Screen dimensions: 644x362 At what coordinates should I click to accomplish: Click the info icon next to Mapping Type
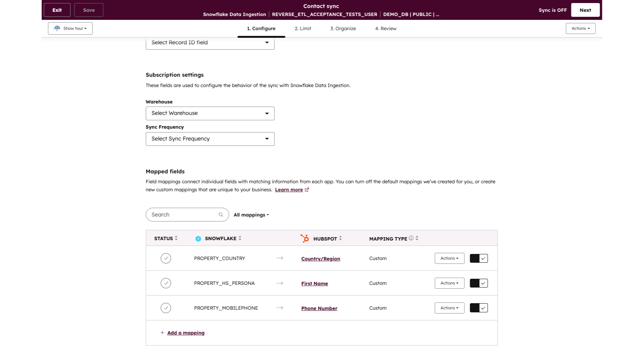pyautogui.click(x=410, y=238)
